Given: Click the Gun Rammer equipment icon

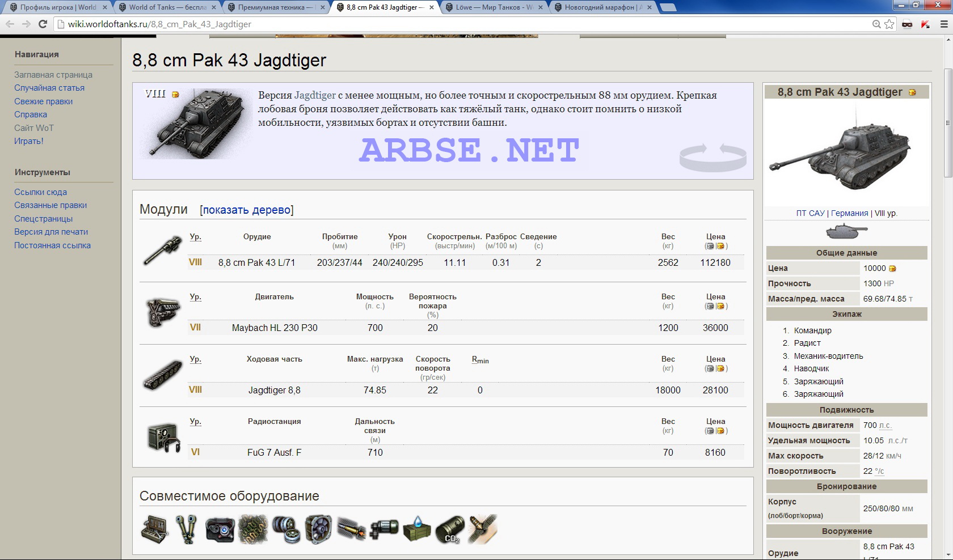Looking at the screenshot, I should pyautogui.click(x=352, y=529).
